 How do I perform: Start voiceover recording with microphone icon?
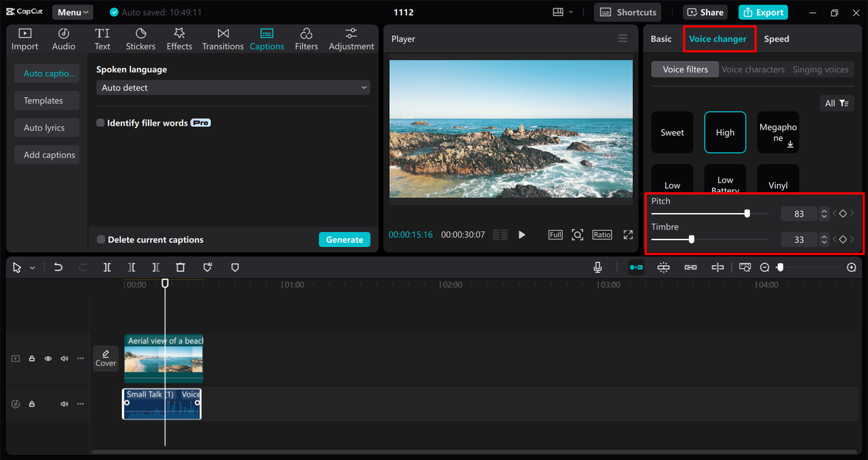click(597, 267)
